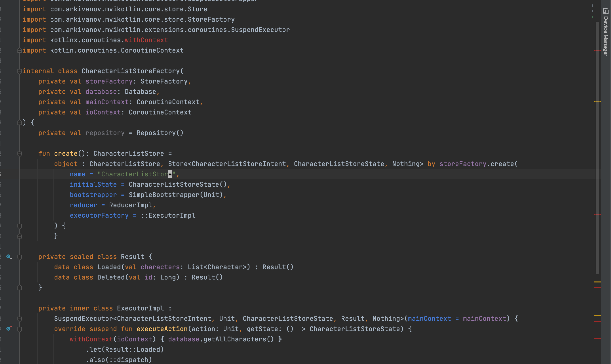The image size is (611, 364).
Task: Collapse the sealed class Result block
Action: [20, 257]
